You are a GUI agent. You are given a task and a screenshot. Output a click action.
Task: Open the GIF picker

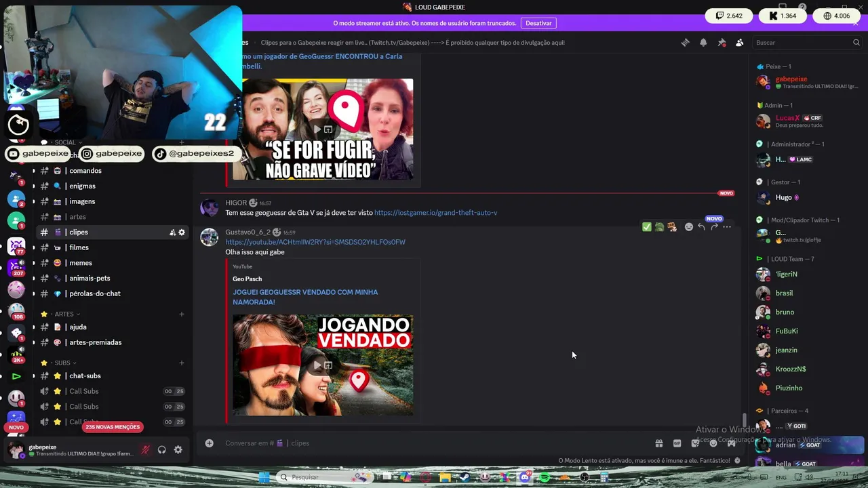point(677,443)
